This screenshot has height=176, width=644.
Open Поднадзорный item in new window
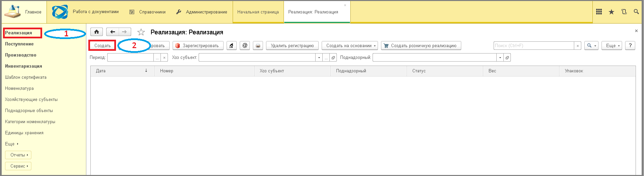tap(507, 58)
